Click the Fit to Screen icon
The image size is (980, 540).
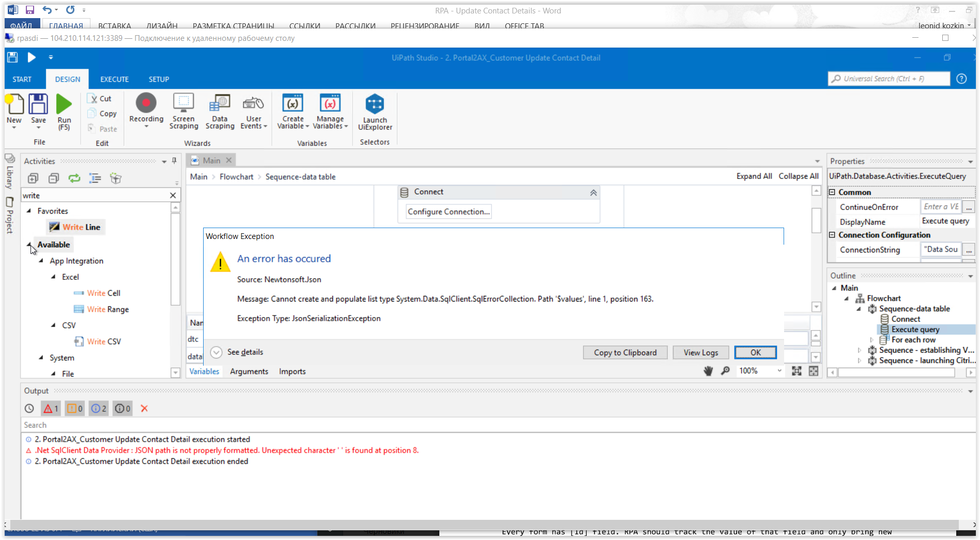click(797, 371)
